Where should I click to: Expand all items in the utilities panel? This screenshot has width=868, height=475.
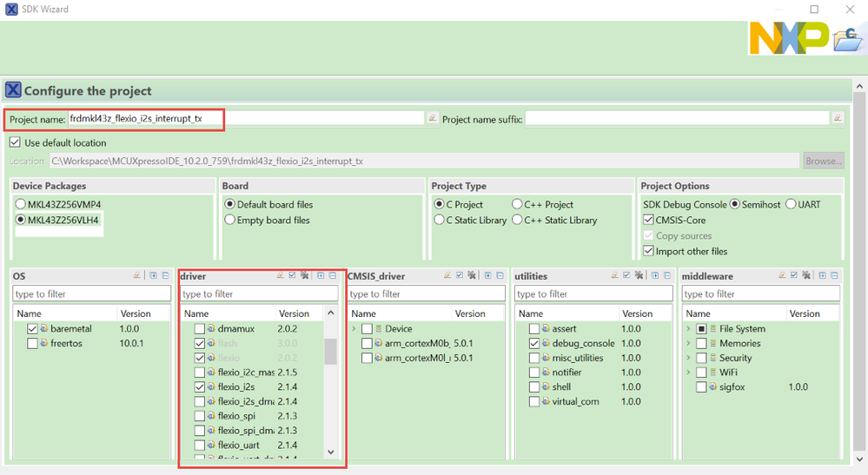[x=655, y=274]
